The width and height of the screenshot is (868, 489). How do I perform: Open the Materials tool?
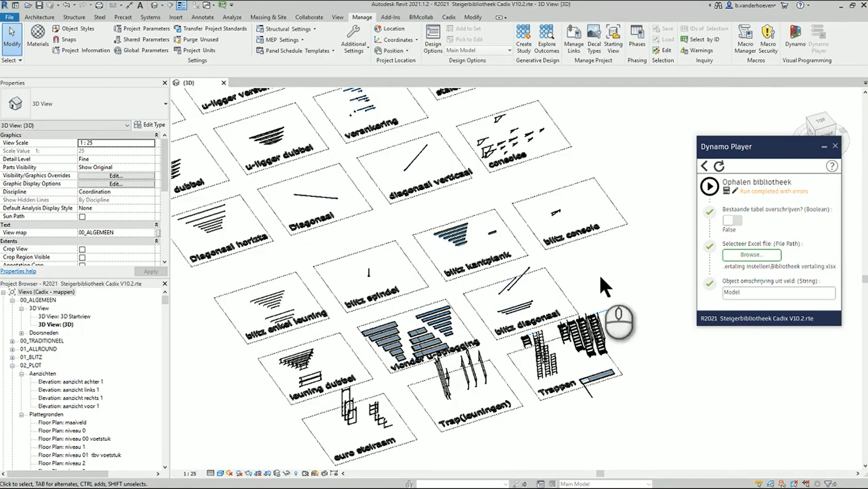coord(38,36)
